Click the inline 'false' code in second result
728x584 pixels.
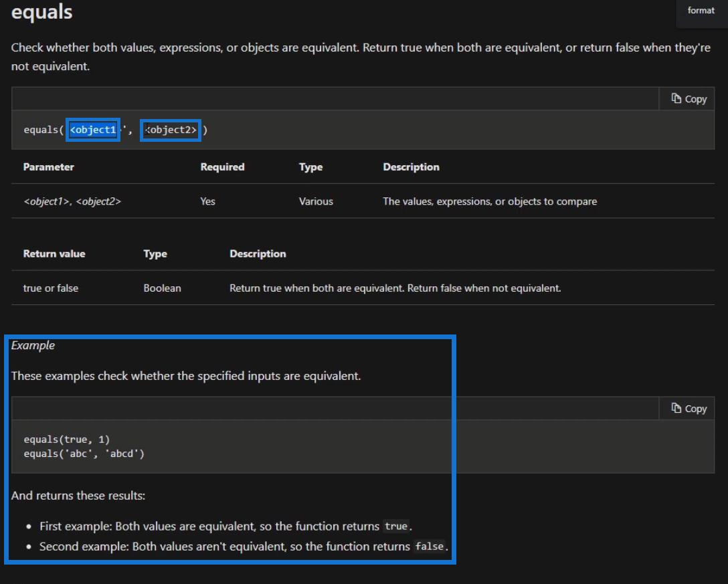[429, 547]
